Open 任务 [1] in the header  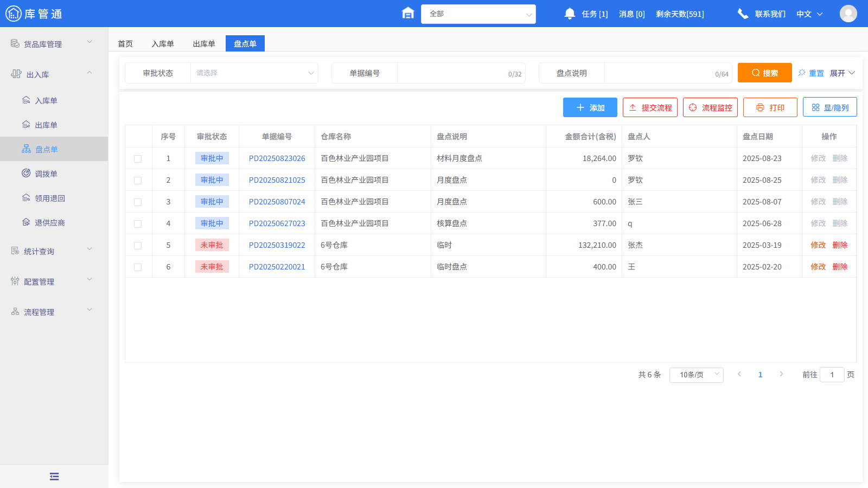[x=595, y=14]
